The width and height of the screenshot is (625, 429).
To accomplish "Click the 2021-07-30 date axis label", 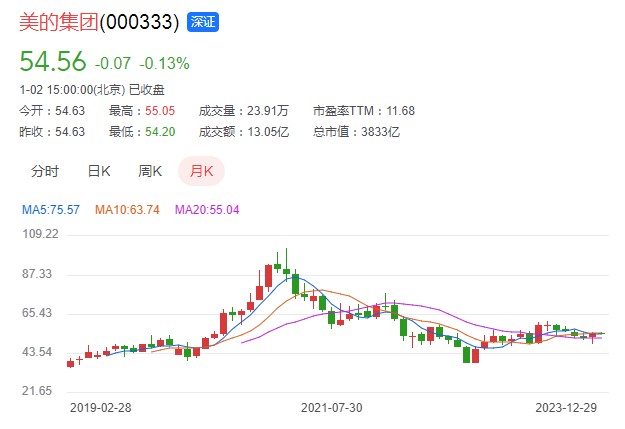I will pyautogui.click(x=332, y=408).
